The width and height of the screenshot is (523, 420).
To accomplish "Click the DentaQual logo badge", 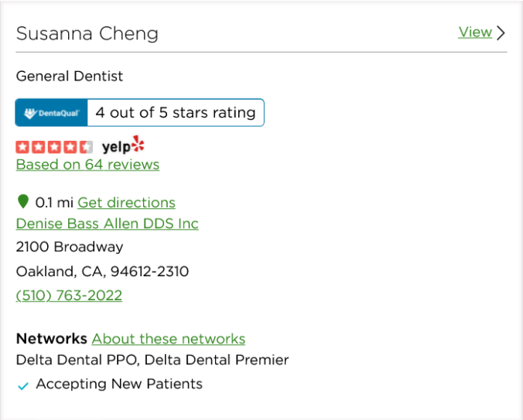I will 52,113.
